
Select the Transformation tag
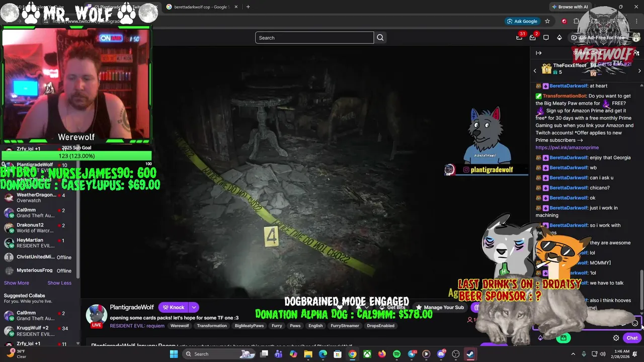212,326
